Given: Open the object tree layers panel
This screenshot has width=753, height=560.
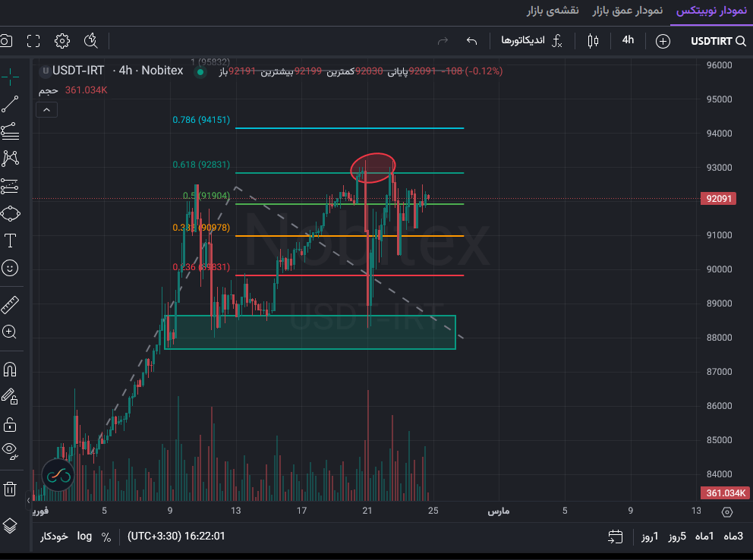Looking at the screenshot, I should 10,526.
